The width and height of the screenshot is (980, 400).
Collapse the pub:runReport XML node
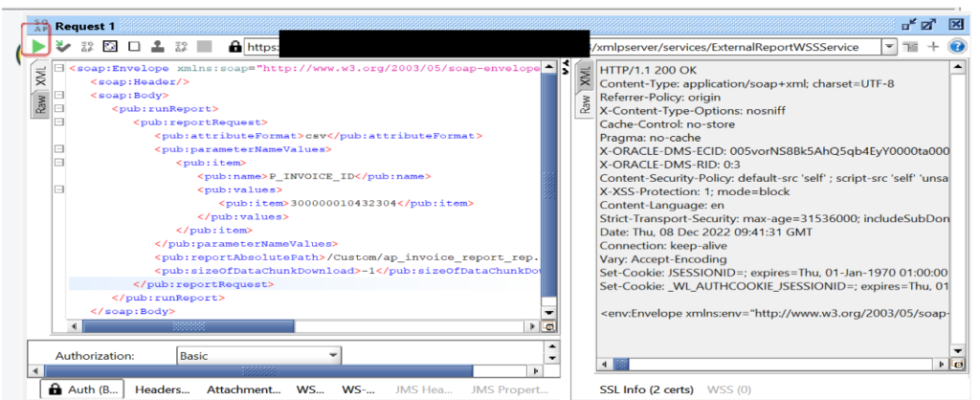(x=59, y=109)
